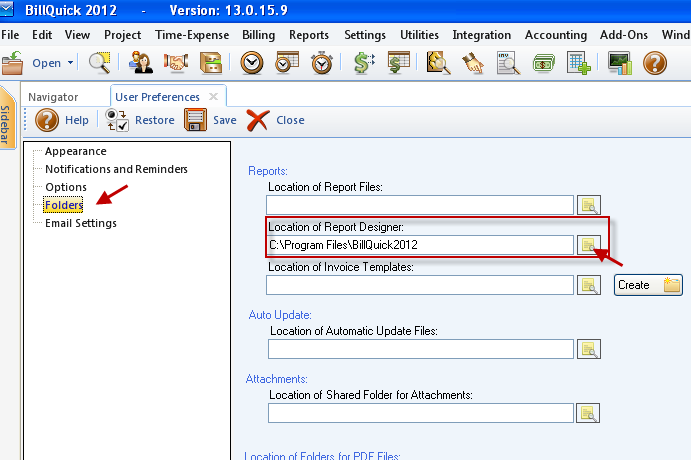Click Help in User Preferences toolbar
691x460 pixels.
[62, 120]
